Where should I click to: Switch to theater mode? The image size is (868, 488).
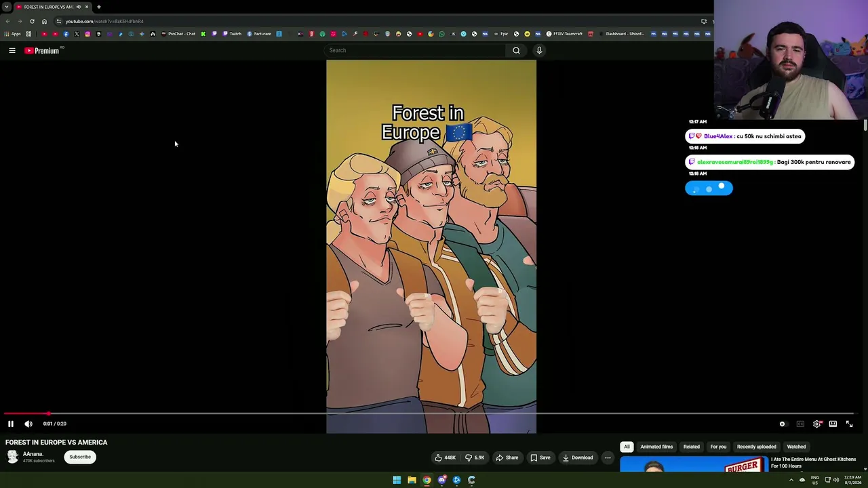tap(833, 424)
